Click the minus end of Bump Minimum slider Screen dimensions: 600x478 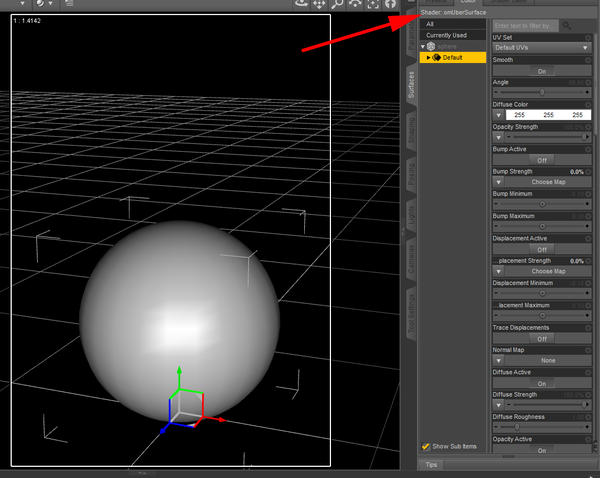coord(496,204)
